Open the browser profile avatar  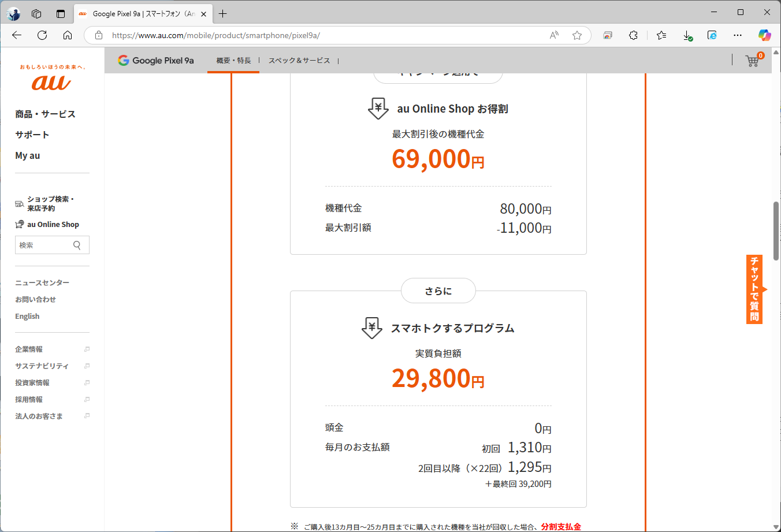click(13, 13)
